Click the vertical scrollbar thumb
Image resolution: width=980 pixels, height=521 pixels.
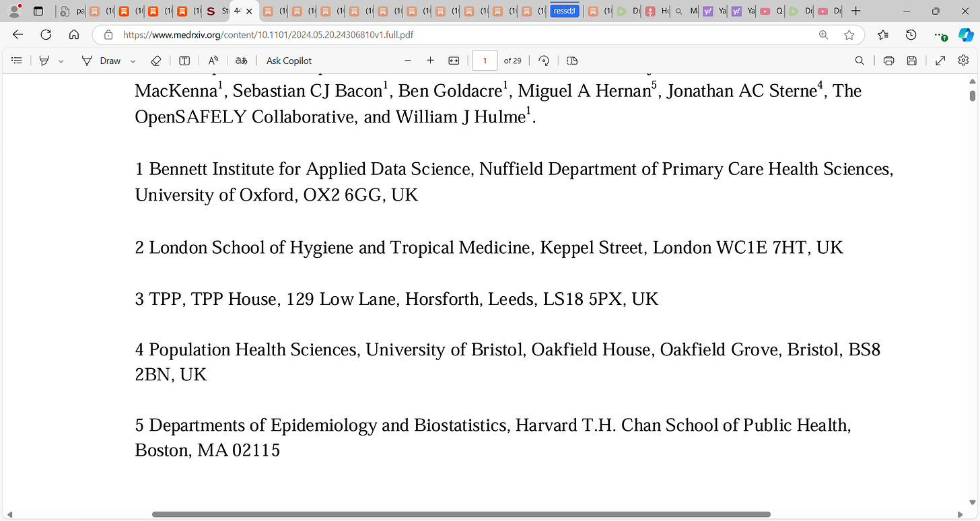973,95
